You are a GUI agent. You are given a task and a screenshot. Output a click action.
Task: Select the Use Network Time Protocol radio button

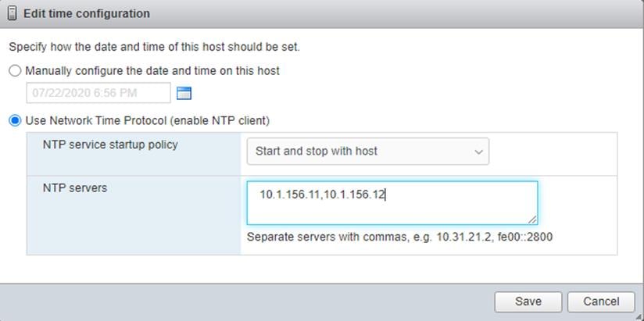click(x=15, y=121)
